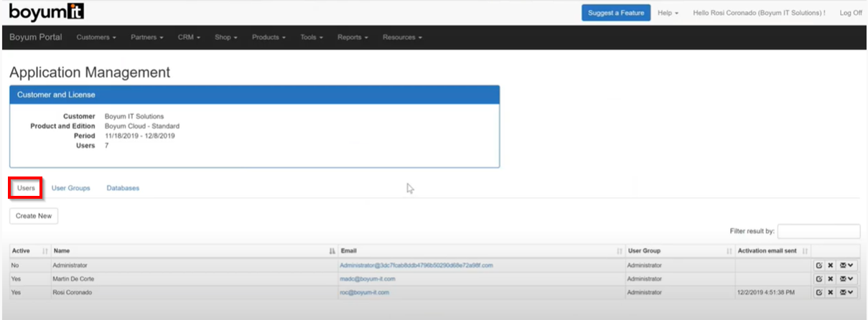Screen dimensions: 868x320
Task: Click Log Off
Action: tap(851, 13)
